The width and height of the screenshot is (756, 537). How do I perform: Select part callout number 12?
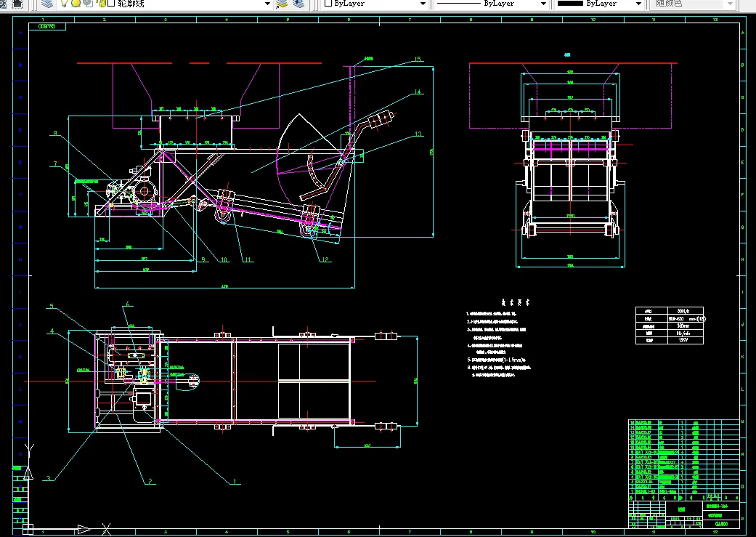pyautogui.click(x=325, y=259)
